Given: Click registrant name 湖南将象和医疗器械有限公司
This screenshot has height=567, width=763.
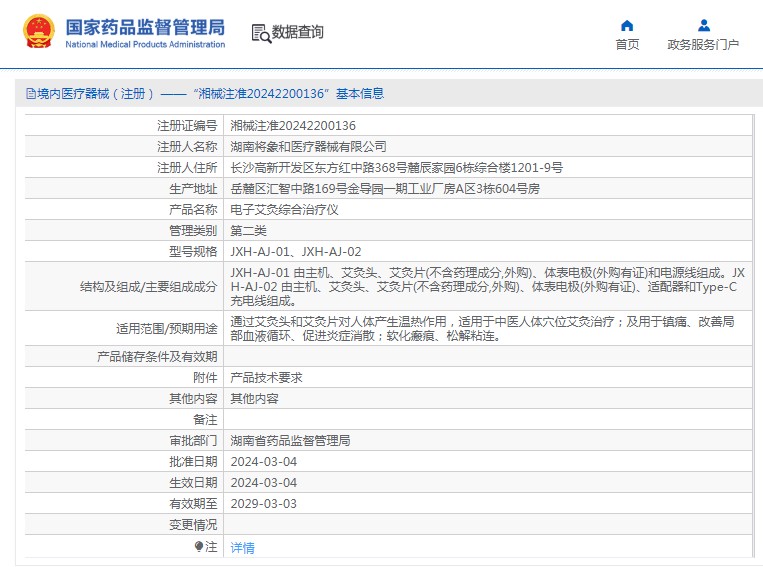Looking at the screenshot, I should click(x=308, y=147).
